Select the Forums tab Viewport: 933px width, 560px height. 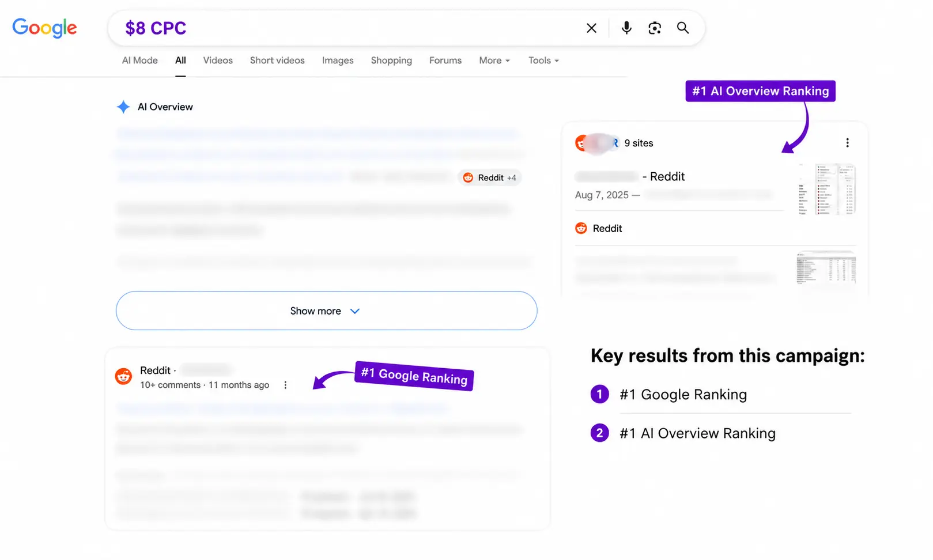445,60
